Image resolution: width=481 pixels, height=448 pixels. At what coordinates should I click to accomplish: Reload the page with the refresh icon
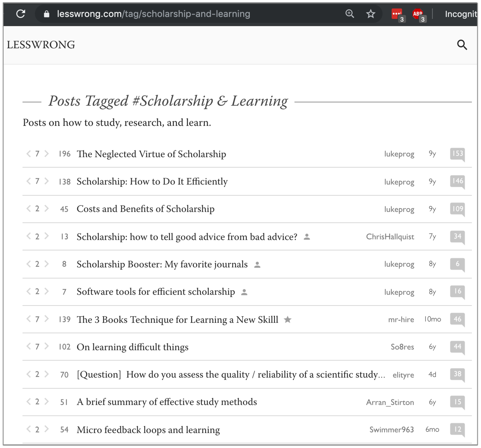(21, 14)
